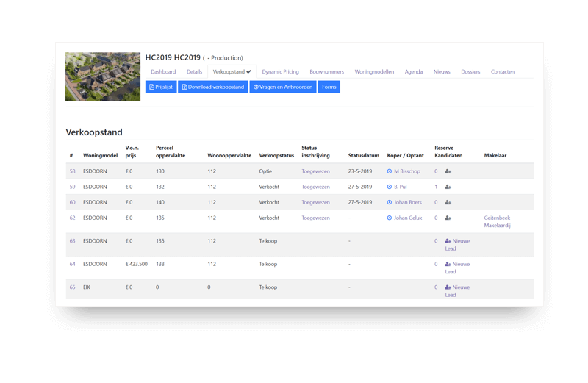Click price € 423.500 in row 64
The height and width of the screenshot is (383, 588).
pyautogui.click(x=137, y=265)
